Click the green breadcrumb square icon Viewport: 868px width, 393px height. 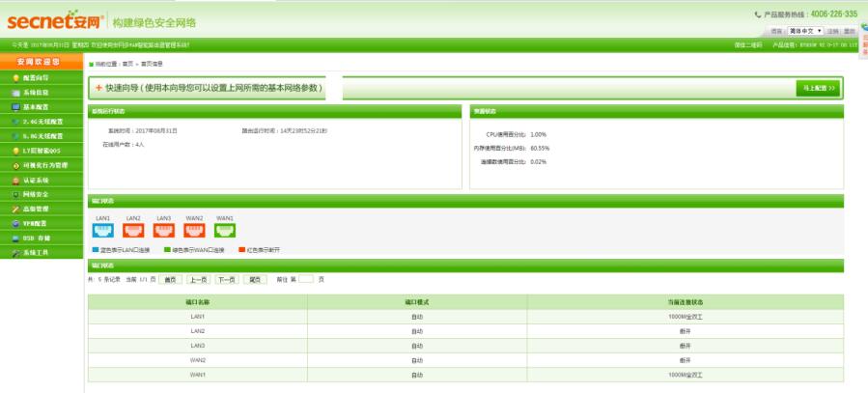click(x=92, y=64)
